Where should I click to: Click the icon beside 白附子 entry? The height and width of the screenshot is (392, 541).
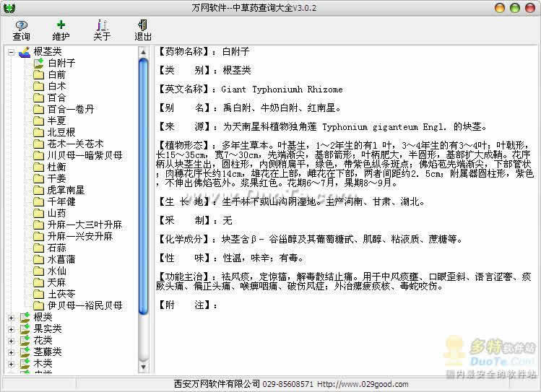coord(39,63)
